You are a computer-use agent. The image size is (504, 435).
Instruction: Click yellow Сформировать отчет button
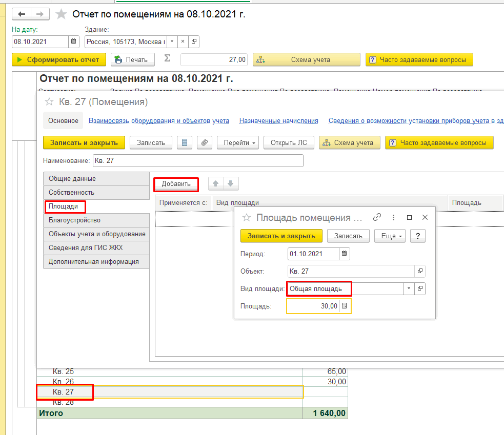pos(59,59)
